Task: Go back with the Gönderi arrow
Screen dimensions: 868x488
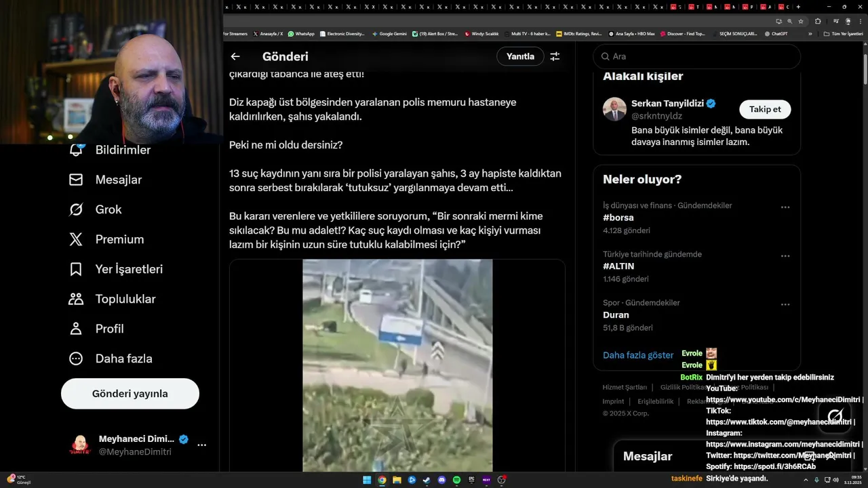Action: pyautogui.click(x=235, y=56)
